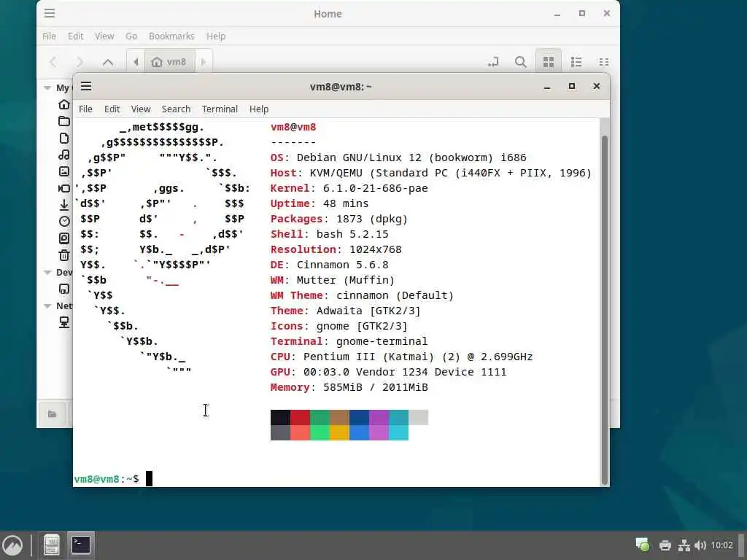Click the 'Kernel: 6.1.0-21-686-pae' line

349,188
